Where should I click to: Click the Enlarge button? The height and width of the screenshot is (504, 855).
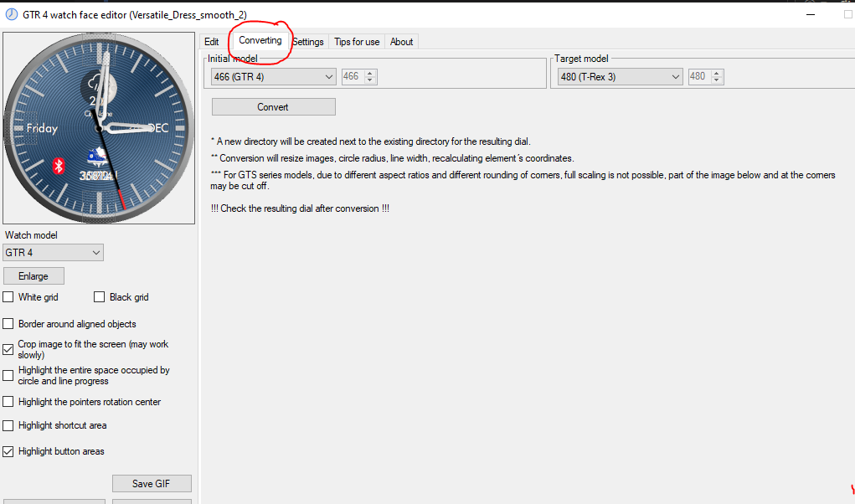point(33,275)
